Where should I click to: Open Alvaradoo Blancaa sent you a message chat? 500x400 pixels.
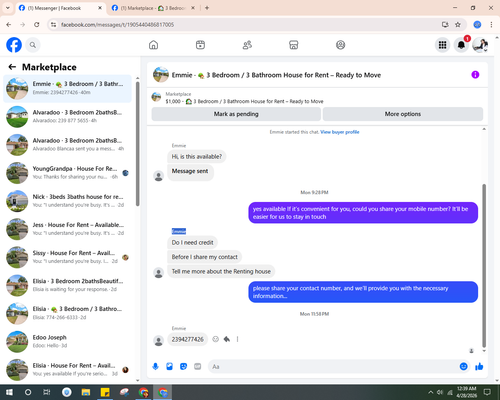coord(67,145)
